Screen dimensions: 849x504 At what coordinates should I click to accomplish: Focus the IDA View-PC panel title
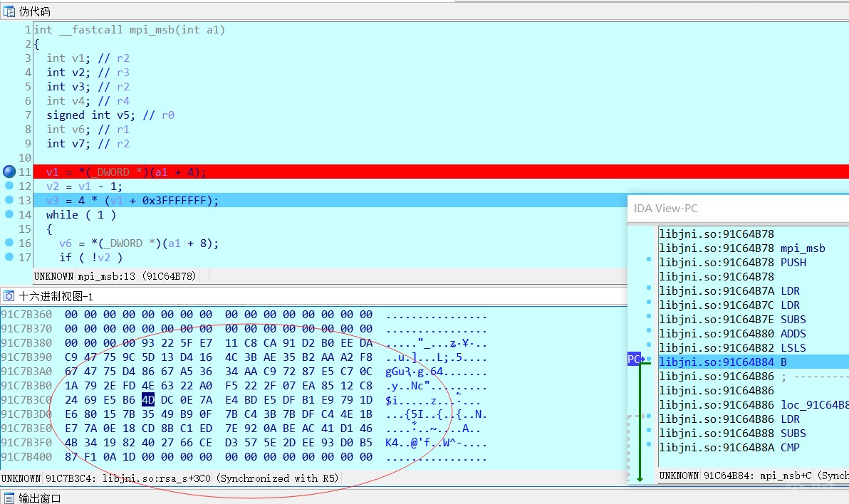tap(665, 209)
